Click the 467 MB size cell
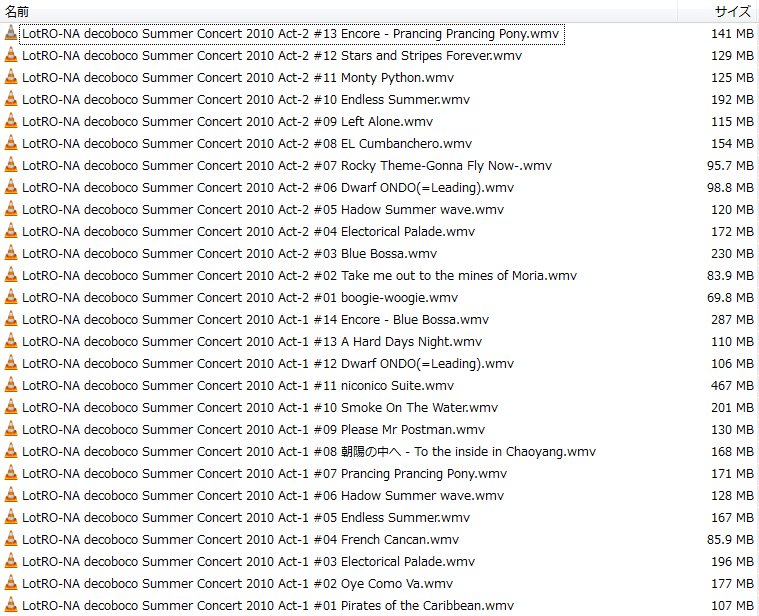 point(731,386)
